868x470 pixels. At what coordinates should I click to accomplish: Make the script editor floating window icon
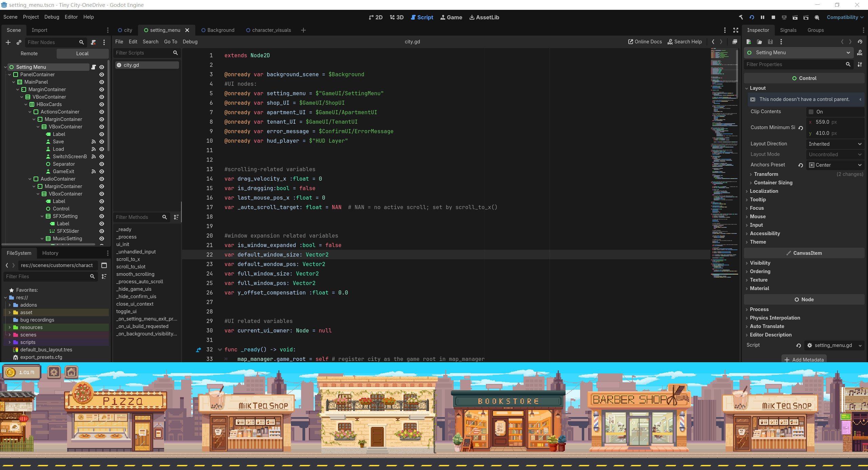(735, 42)
